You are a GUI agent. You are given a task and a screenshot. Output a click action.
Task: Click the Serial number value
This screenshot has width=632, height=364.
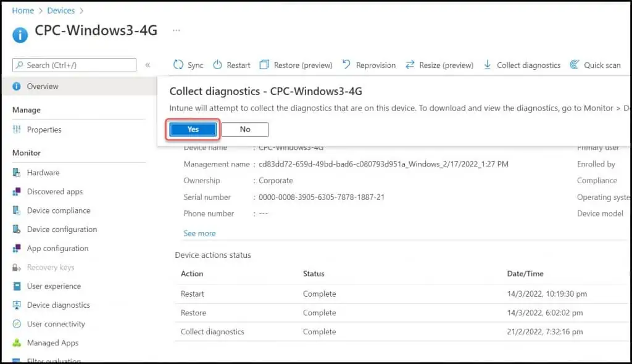tap(322, 197)
